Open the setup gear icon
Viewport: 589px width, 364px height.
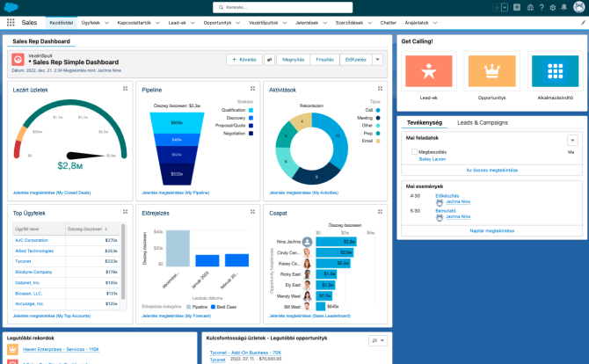(x=552, y=7)
